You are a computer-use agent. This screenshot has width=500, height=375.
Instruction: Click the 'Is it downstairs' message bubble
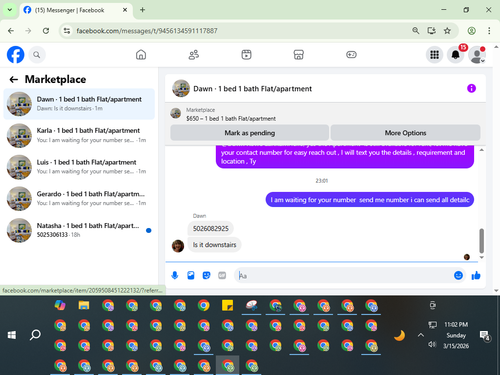tap(214, 245)
